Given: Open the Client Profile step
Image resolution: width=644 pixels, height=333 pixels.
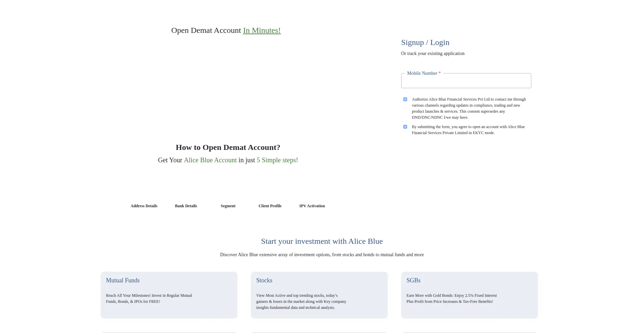Looking at the screenshot, I should coord(270,206).
